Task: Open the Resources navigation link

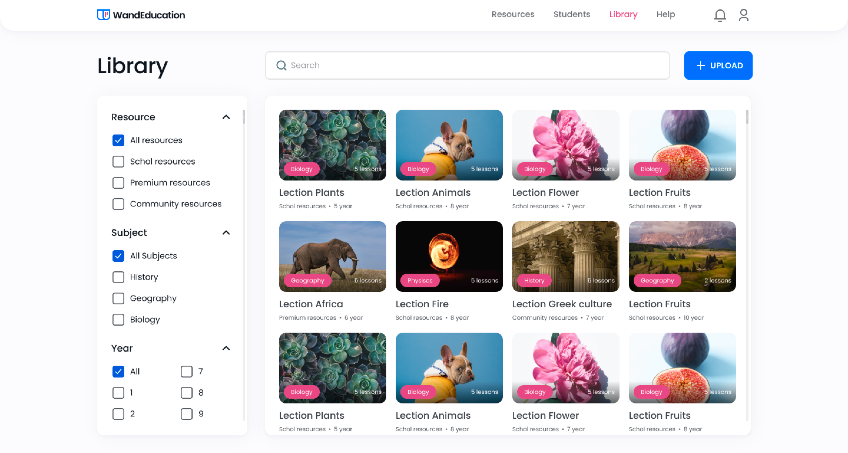Action: [512, 15]
